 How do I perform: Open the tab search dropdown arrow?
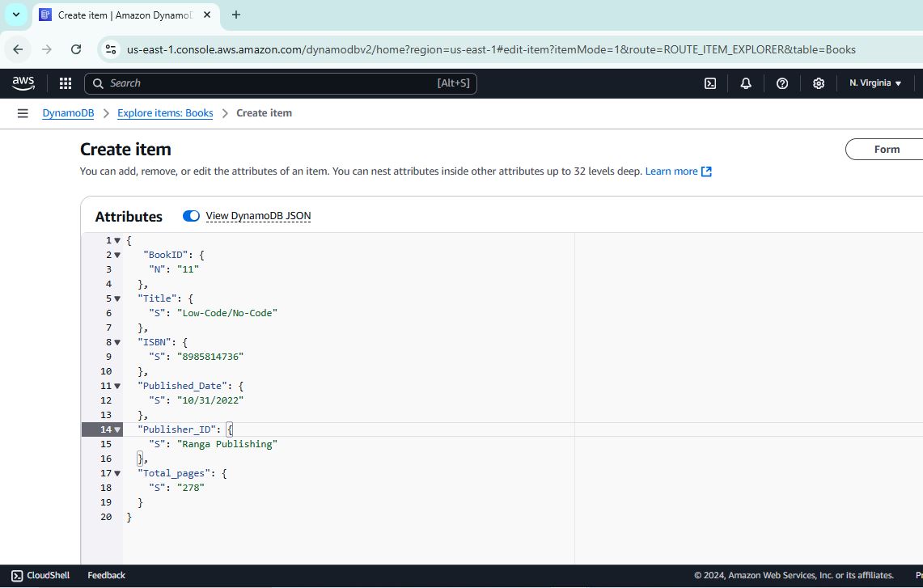[16, 15]
